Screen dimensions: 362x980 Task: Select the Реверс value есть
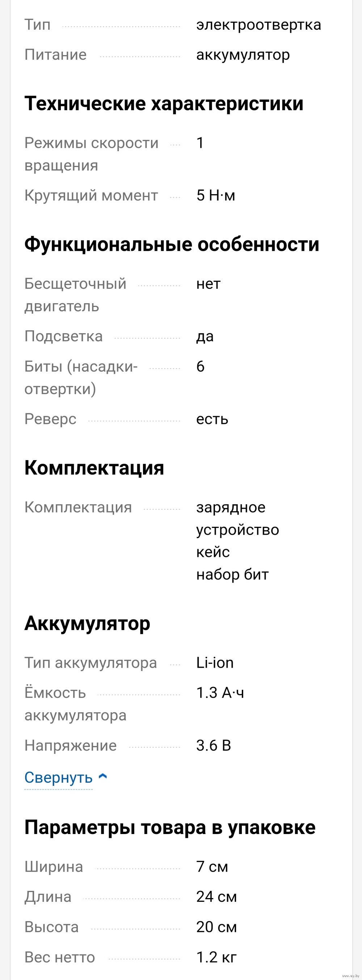tap(212, 419)
